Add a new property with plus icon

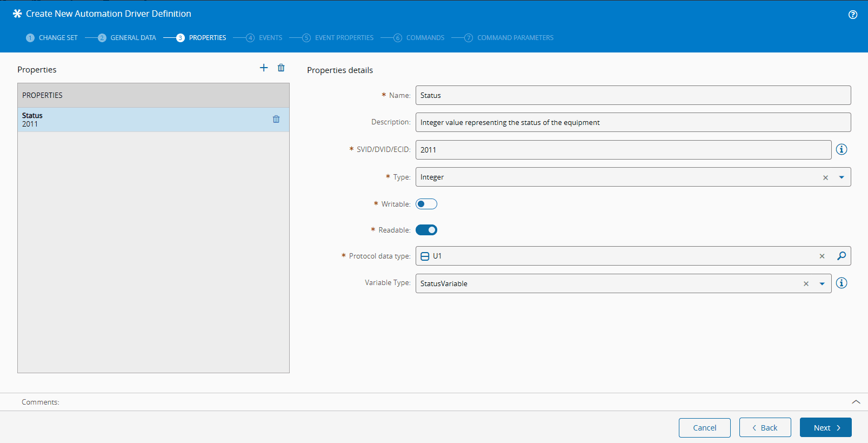coord(264,68)
